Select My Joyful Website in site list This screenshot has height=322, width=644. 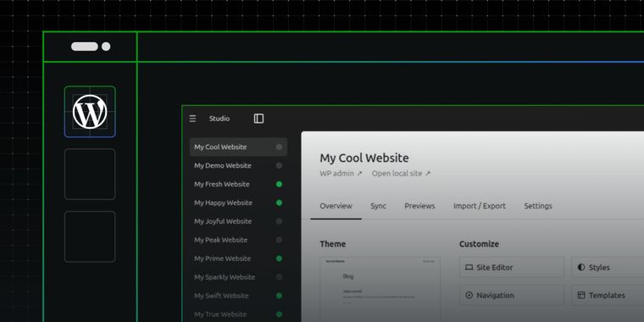(238, 221)
